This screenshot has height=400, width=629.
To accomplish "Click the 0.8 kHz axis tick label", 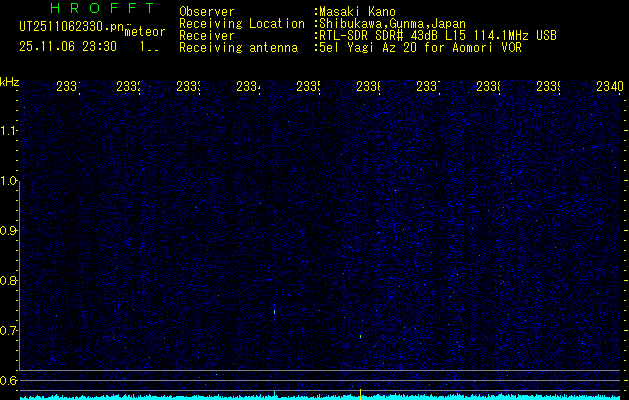I will point(8,280).
